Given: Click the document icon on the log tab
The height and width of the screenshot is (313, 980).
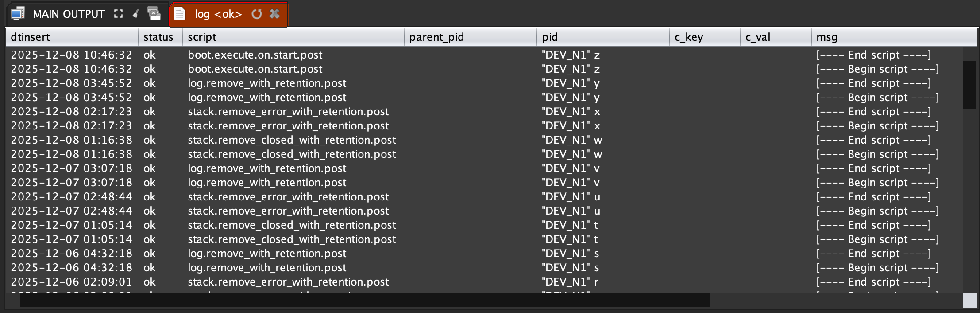Looking at the screenshot, I should pyautogui.click(x=179, y=14).
